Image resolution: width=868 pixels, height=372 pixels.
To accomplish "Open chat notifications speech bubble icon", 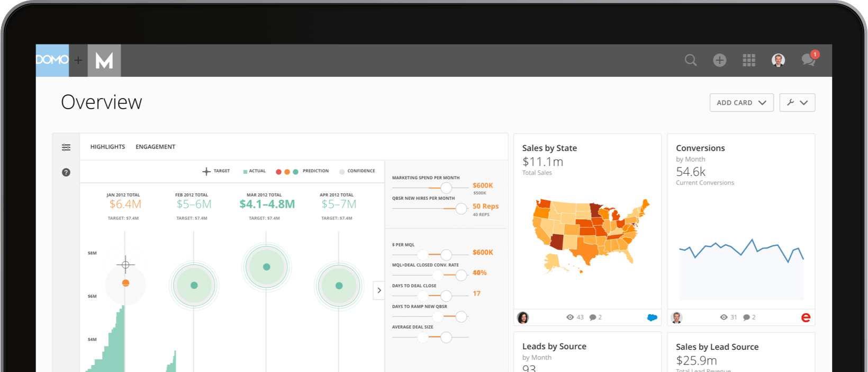I will tap(808, 60).
